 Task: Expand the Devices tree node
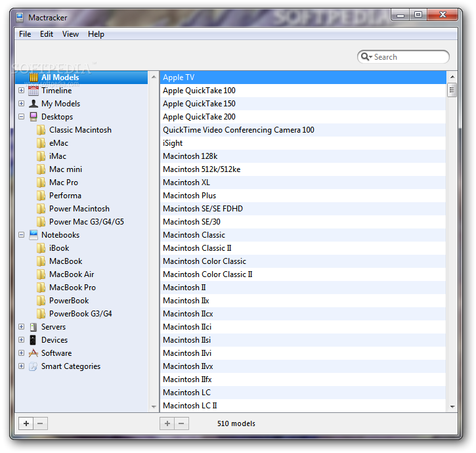point(21,340)
